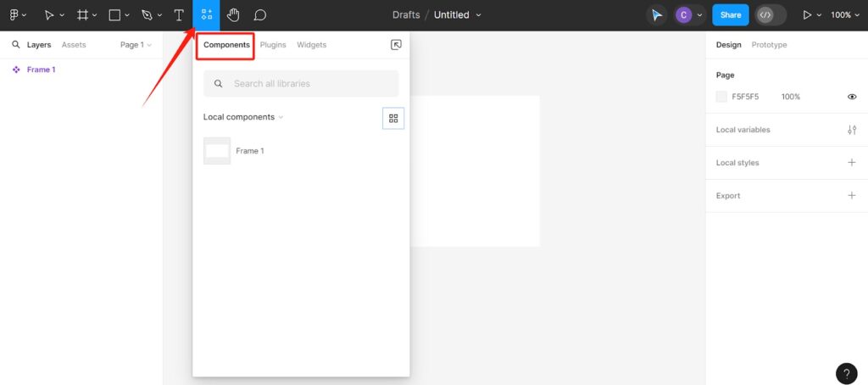Image resolution: width=868 pixels, height=385 pixels.
Task: Select the Hand tool
Action: tap(233, 15)
